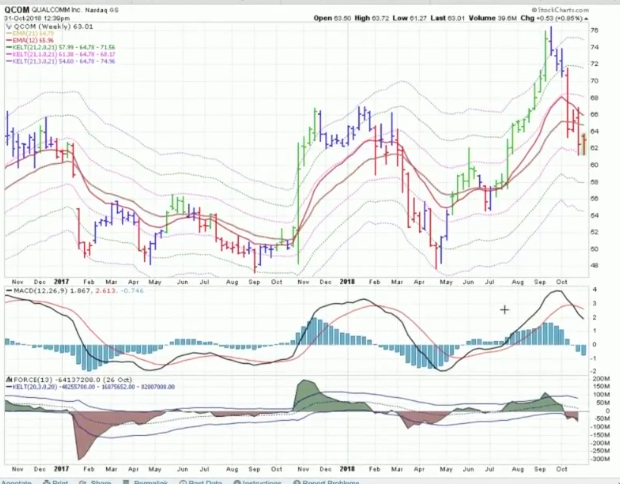The width and height of the screenshot is (620, 484).
Task: Click the Low 61.27 value in header
Action: 409,18
